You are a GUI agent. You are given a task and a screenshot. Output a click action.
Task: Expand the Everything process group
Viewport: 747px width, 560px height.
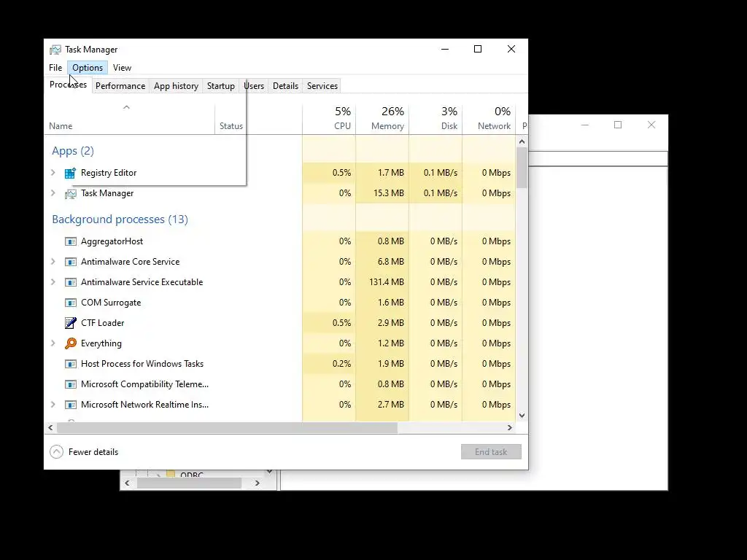tap(53, 343)
